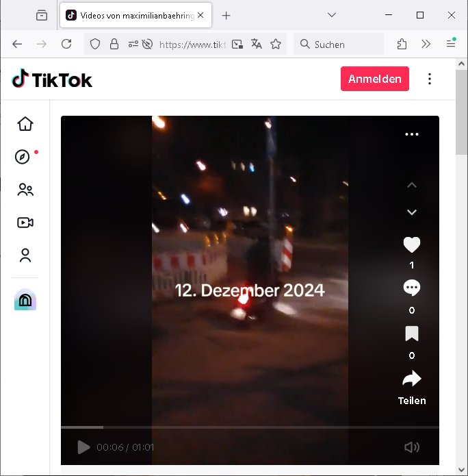
Task: Open the TikTok home feed icon
Action: click(25, 124)
